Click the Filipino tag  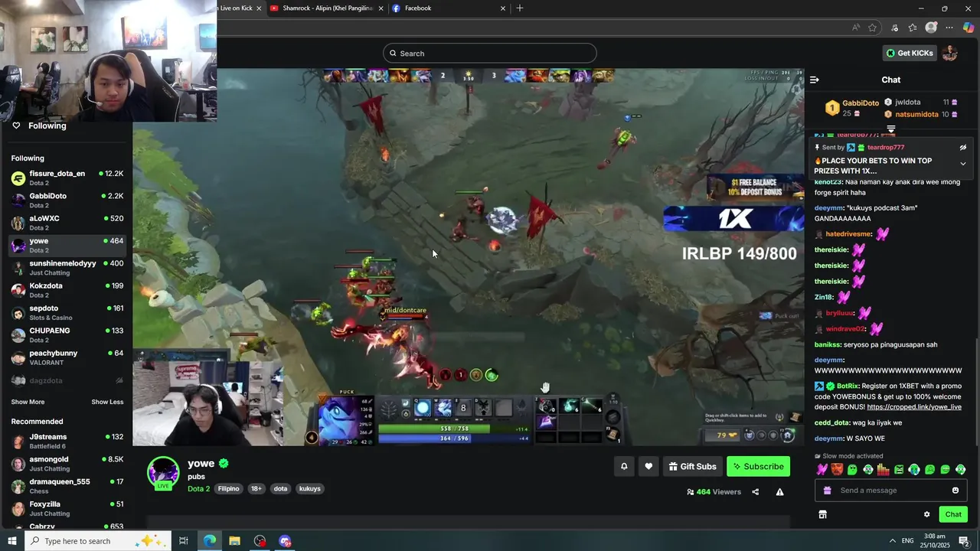point(228,488)
